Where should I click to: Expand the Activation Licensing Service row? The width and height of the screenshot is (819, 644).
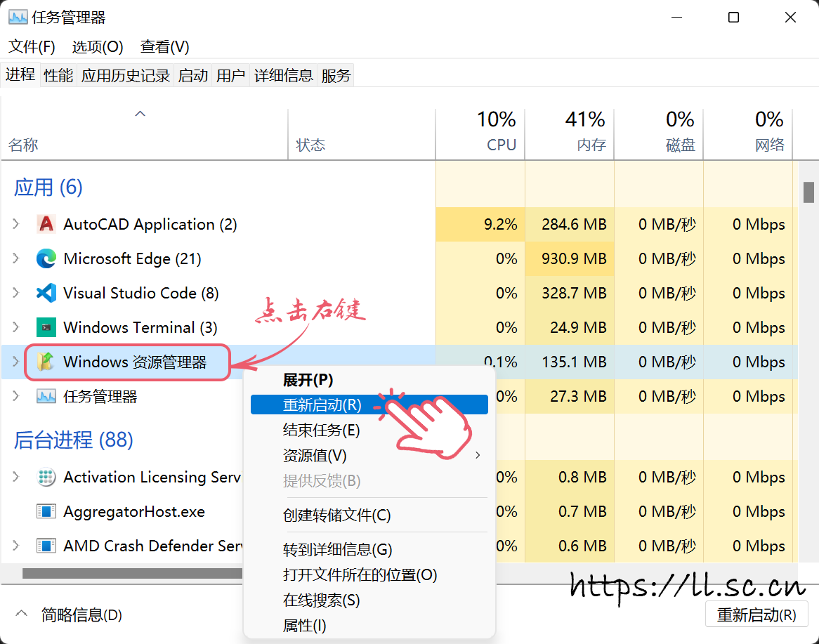click(x=15, y=477)
